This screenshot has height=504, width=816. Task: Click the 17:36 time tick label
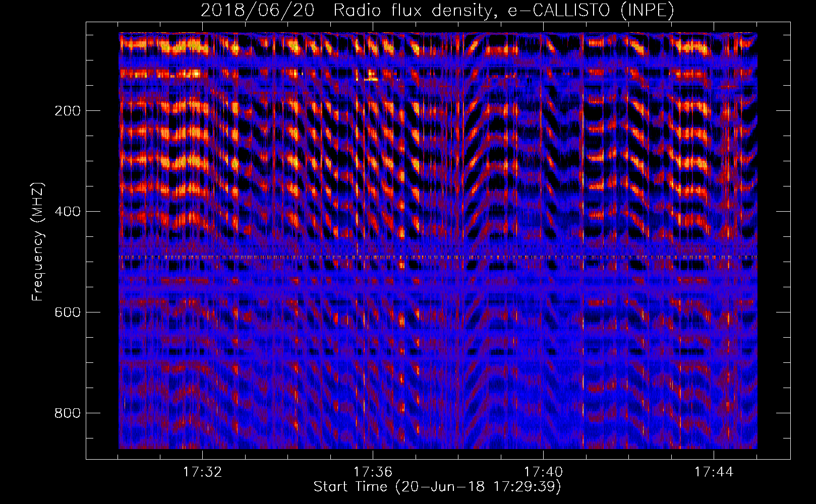click(373, 472)
